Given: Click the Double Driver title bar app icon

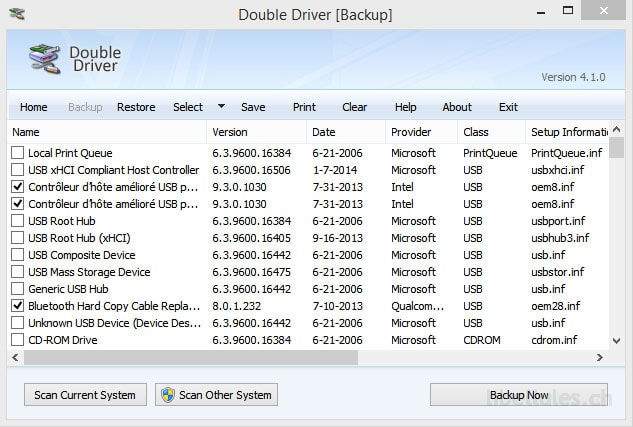Looking at the screenshot, I should pos(17,14).
